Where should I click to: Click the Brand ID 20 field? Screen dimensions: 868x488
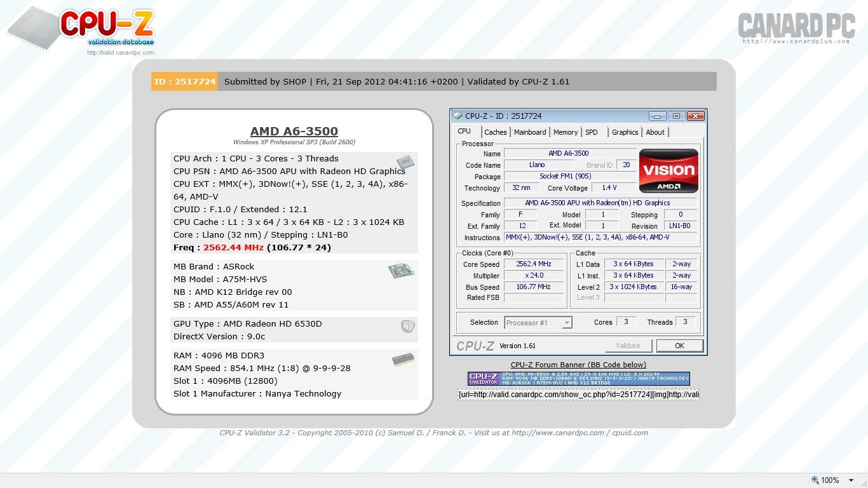click(x=626, y=165)
